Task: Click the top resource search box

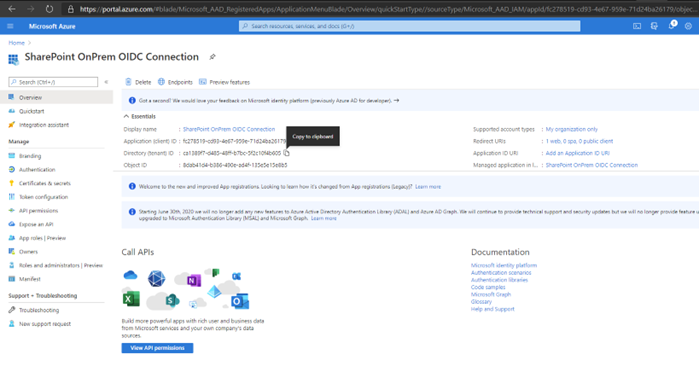Action: [409, 26]
